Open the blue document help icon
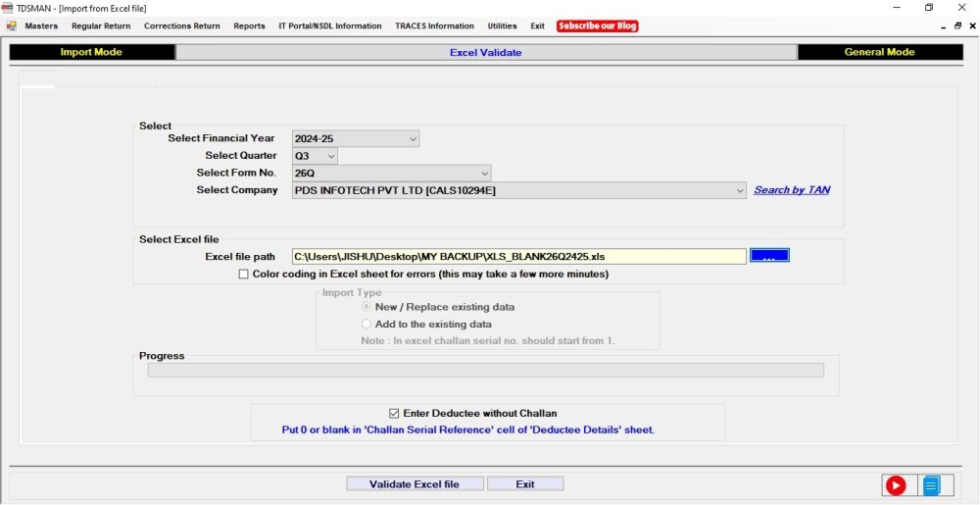 click(x=931, y=485)
